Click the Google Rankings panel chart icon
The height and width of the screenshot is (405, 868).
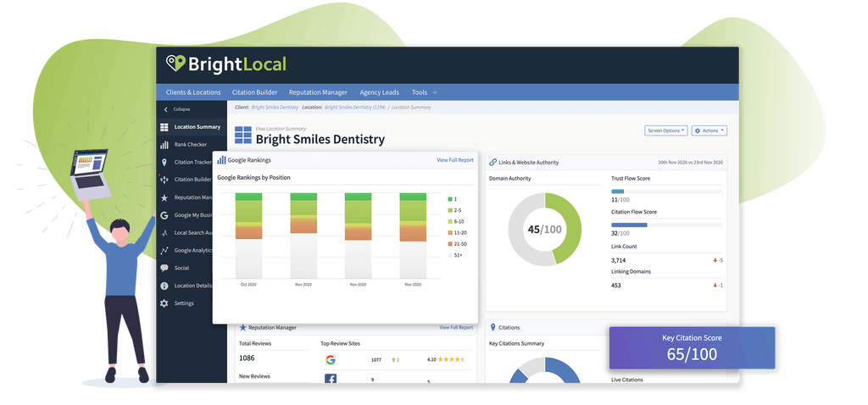pos(221,160)
